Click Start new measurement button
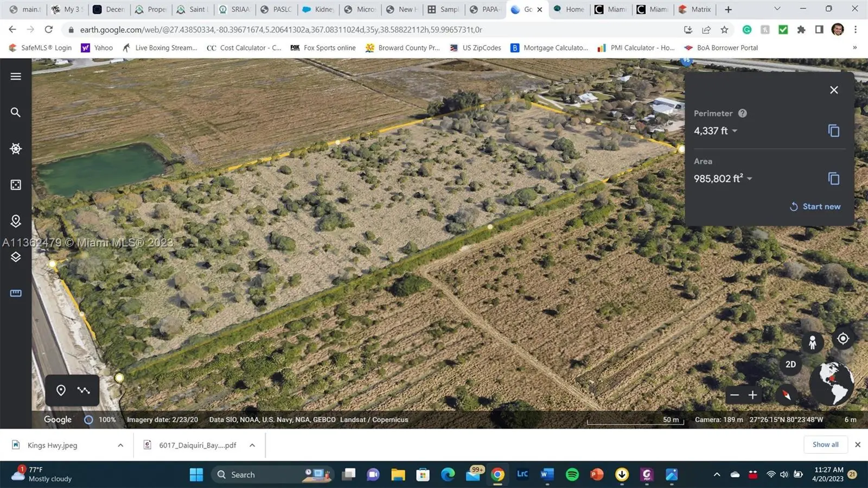Screen dimensions: 868x488 815,206
